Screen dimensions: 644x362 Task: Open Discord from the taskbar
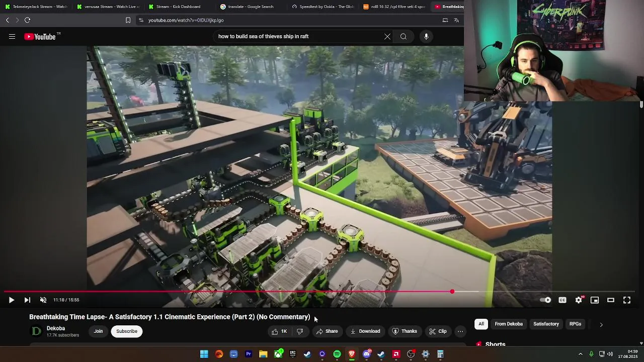(367, 354)
